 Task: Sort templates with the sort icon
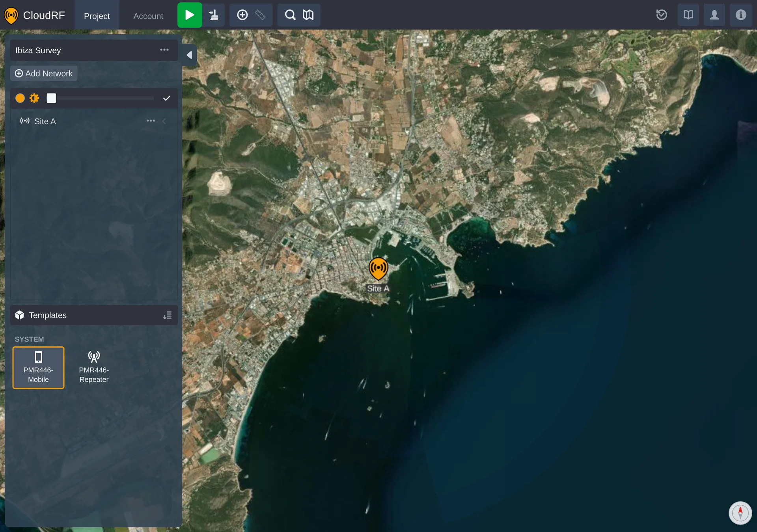click(x=168, y=315)
